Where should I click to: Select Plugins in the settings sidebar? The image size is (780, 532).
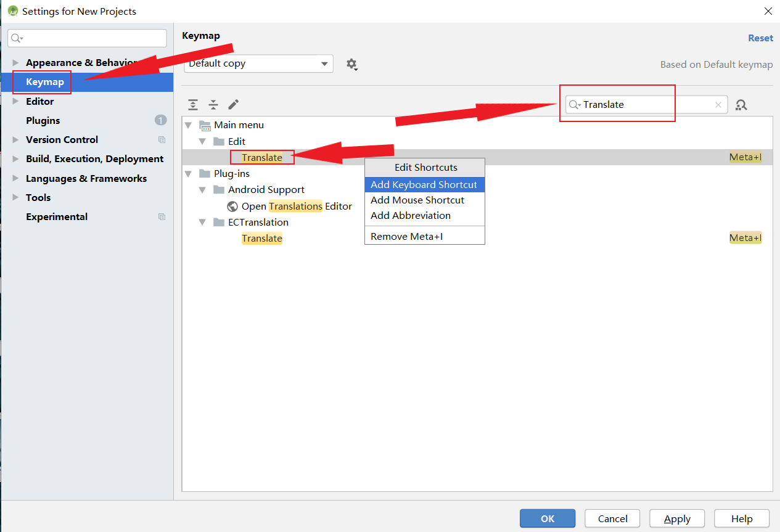click(87, 121)
